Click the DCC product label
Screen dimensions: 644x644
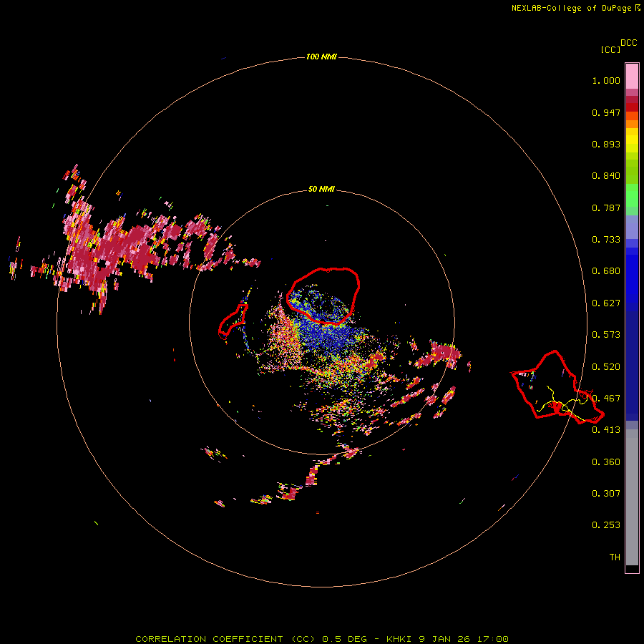tap(629, 43)
